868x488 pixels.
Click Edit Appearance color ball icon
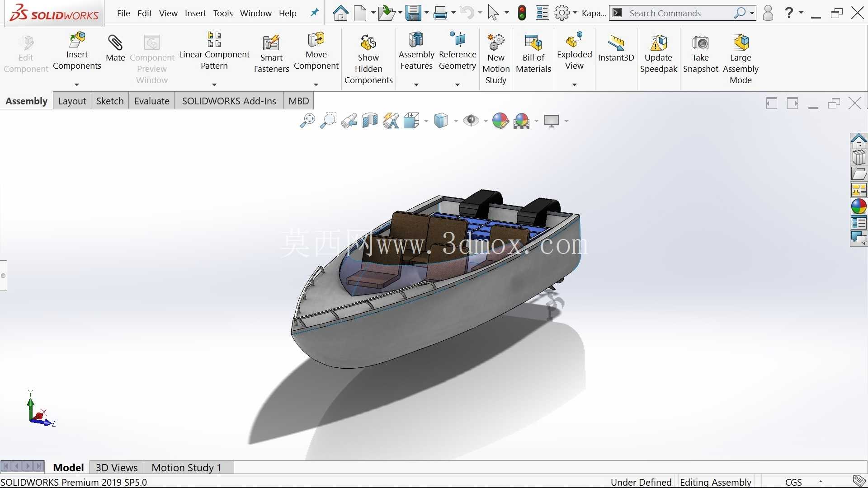click(500, 121)
